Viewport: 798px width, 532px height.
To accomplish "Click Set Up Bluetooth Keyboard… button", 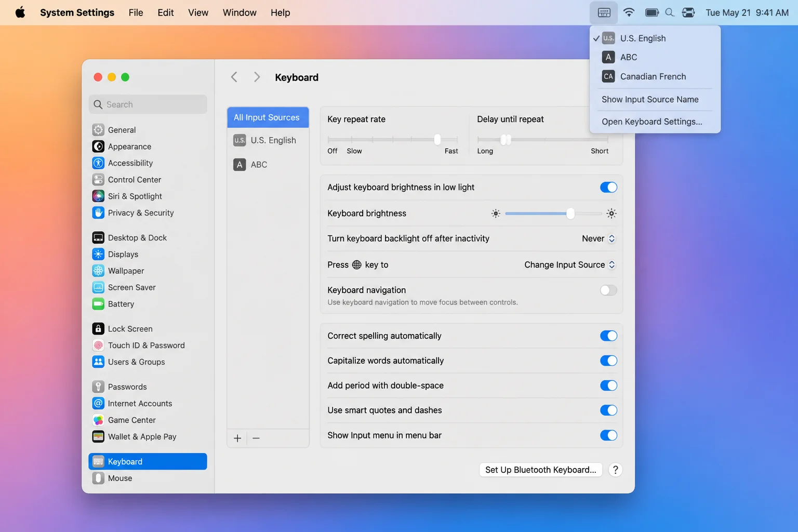I will [x=541, y=470].
